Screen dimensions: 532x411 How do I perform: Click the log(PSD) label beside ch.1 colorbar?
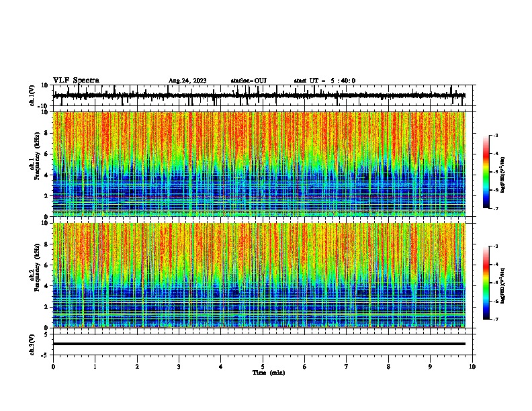[503, 175]
